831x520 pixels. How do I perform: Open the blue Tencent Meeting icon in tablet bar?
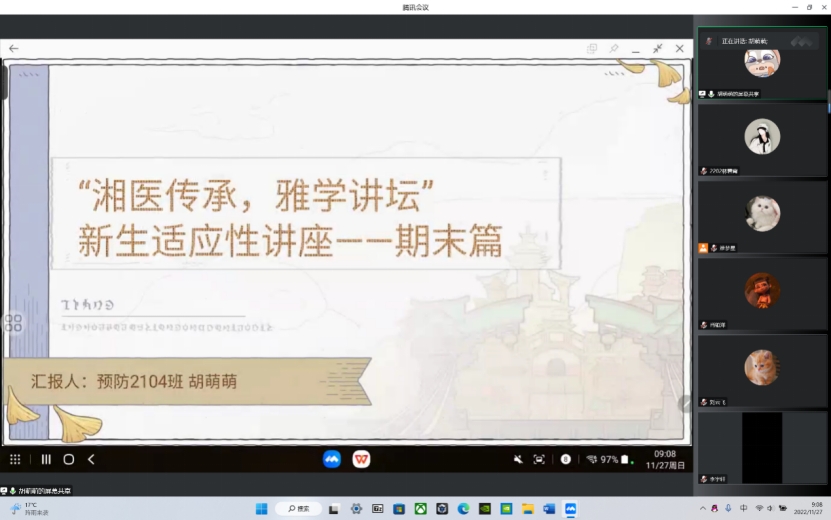click(x=332, y=459)
